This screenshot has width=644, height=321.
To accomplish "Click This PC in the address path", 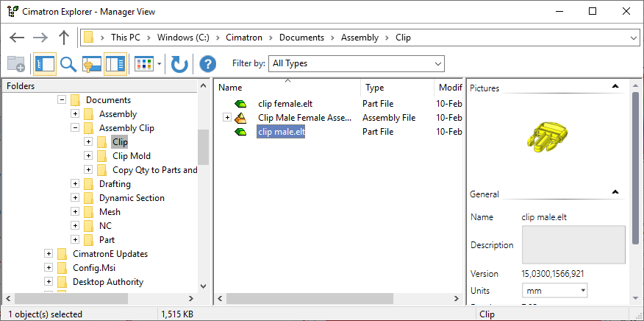I will point(125,38).
